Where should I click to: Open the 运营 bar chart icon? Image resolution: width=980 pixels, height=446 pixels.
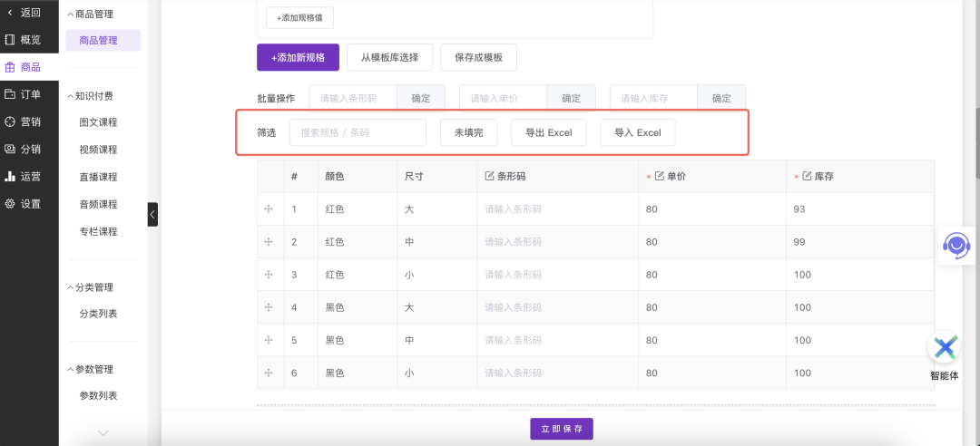[9, 176]
